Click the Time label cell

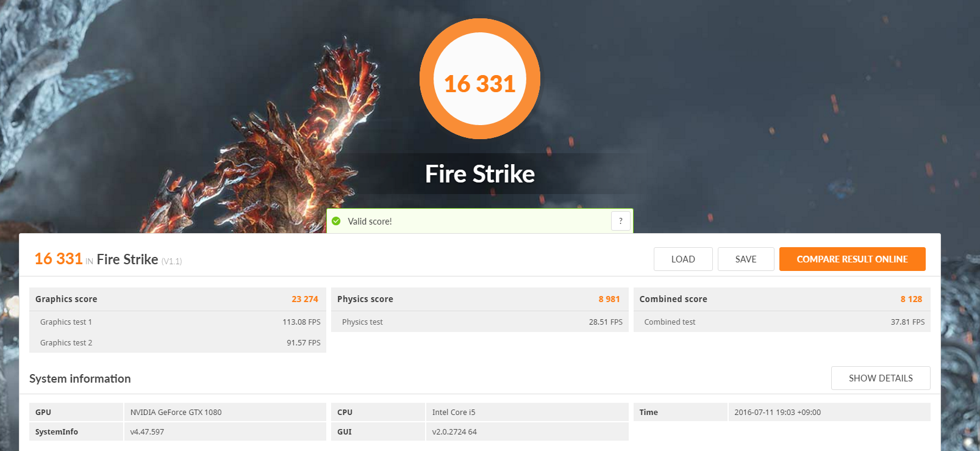point(681,412)
